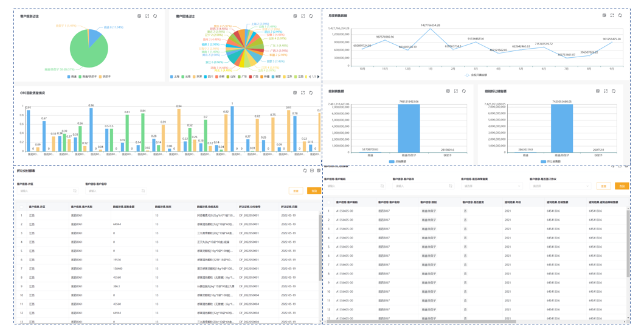The width and height of the screenshot is (644, 336).
Task: Go to next page of region legend
Action: (318, 77)
